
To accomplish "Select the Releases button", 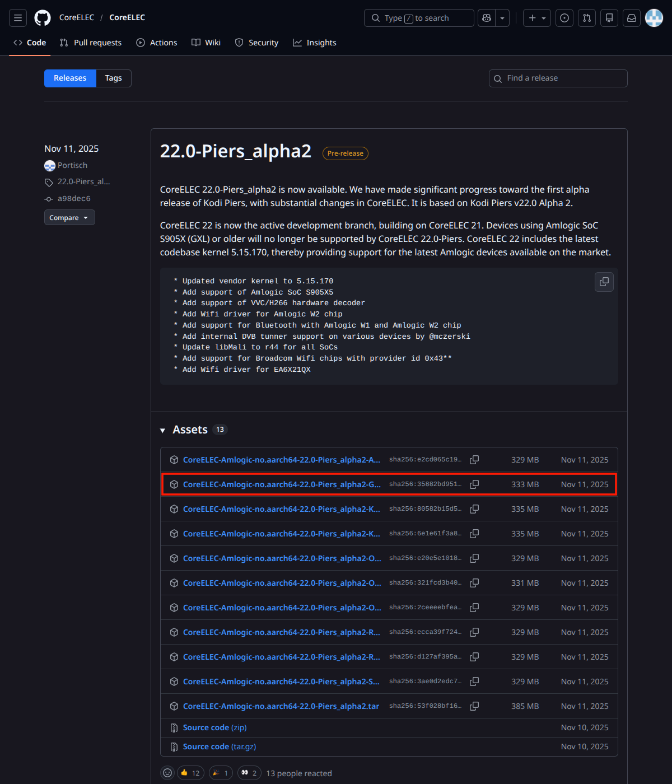I will [x=70, y=78].
